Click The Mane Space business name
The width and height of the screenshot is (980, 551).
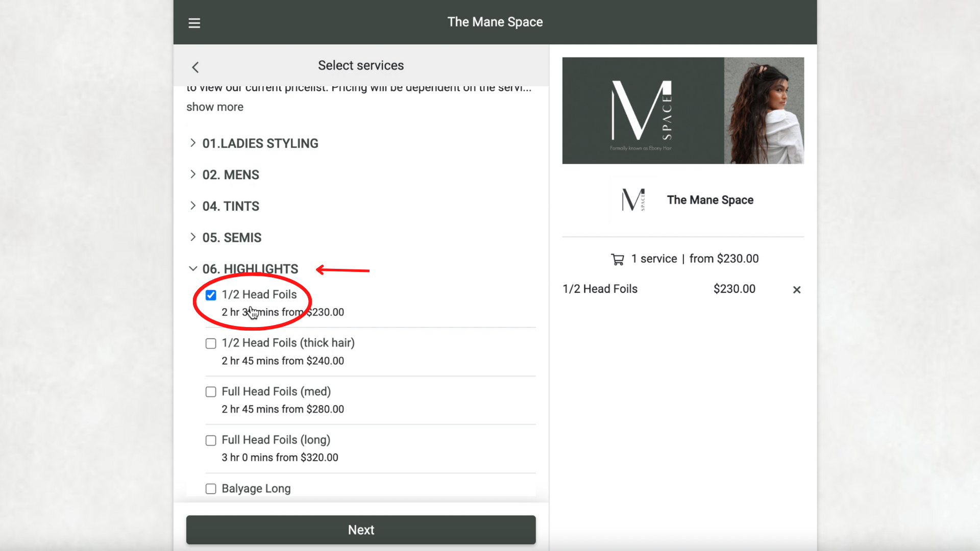(709, 200)
